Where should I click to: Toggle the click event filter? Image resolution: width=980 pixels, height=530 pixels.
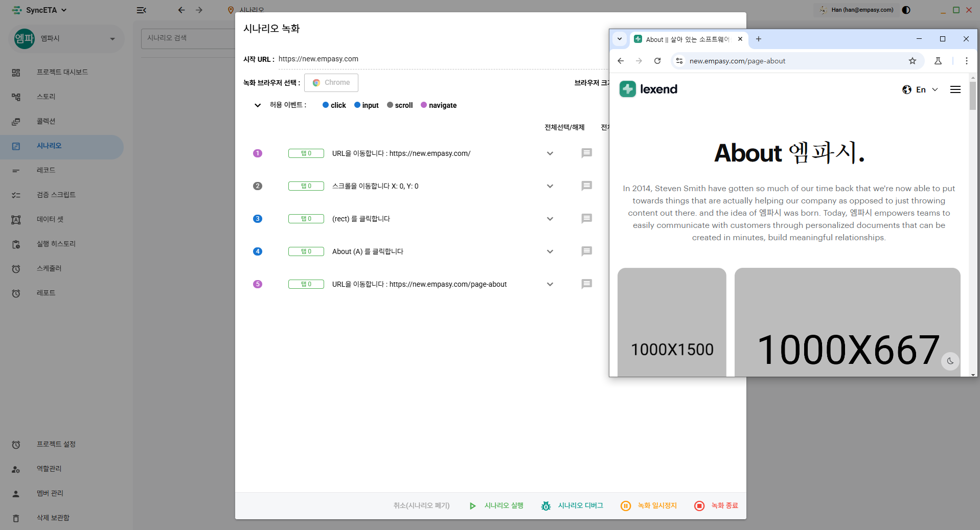(x=334, y=105)
